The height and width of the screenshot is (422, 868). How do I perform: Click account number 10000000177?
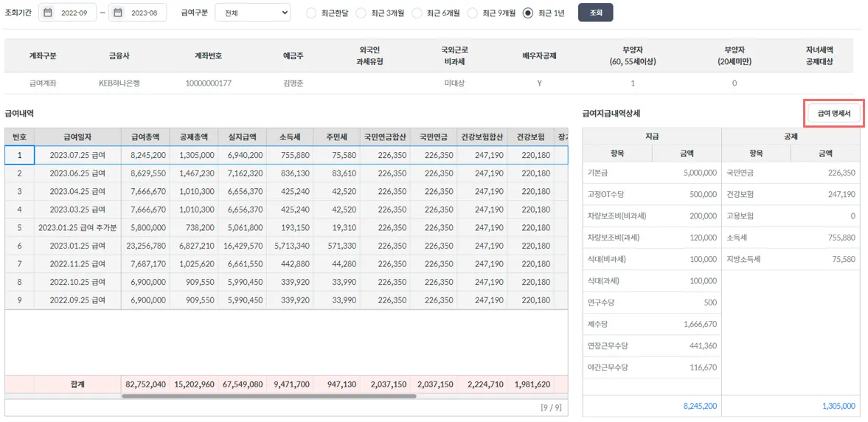(209, 83)
